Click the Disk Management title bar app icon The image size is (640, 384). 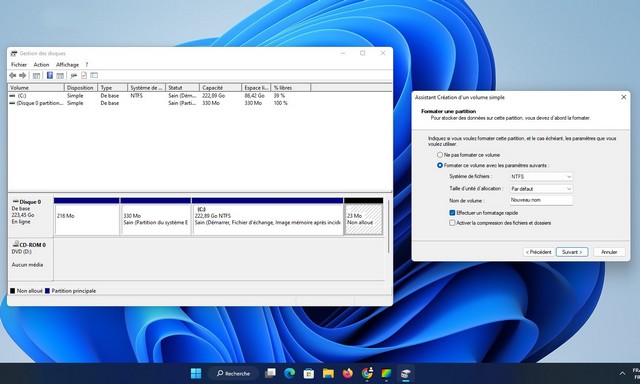click(x=14, y=53)
